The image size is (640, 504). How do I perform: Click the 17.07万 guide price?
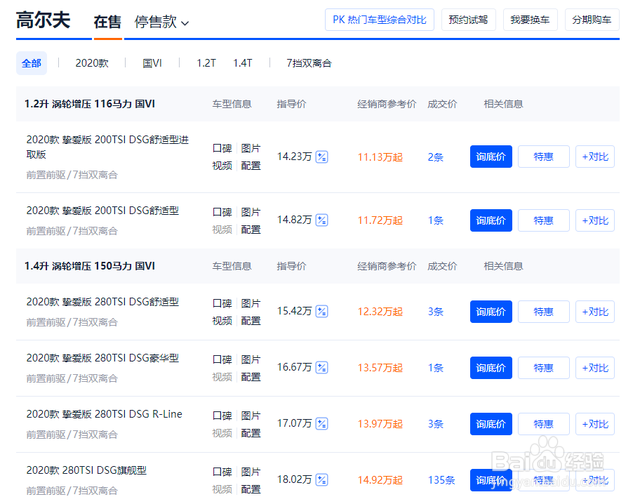click(294, 423)
